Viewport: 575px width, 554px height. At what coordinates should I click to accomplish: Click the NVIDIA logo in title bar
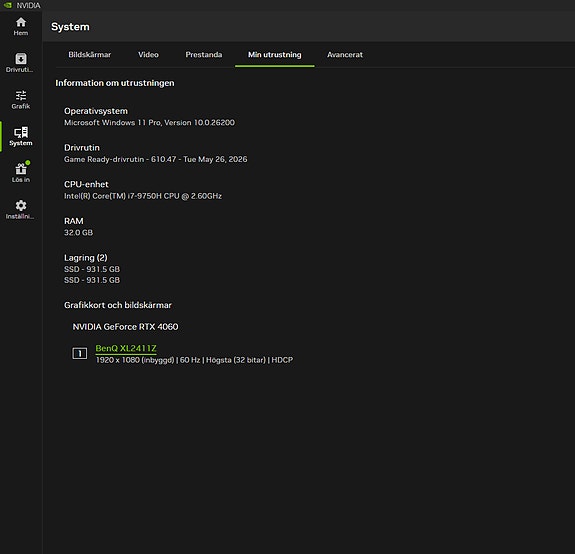point(8,5)
